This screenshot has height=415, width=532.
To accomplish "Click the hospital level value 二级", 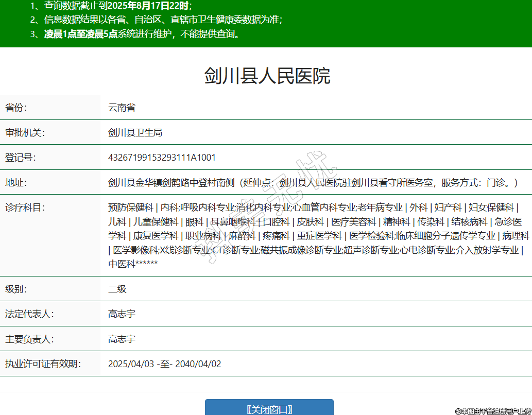I will pos(117,289).
